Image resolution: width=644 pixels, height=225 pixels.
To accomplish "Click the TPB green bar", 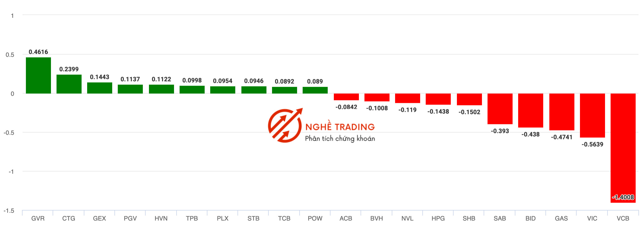I will 192,90.
